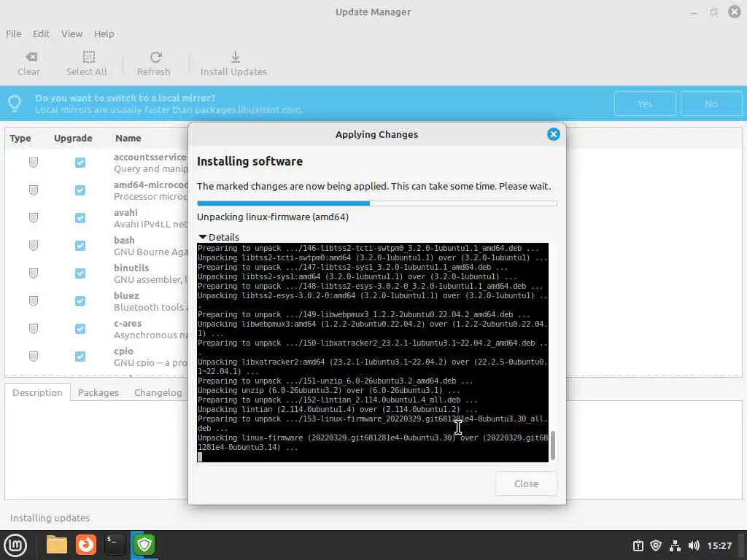Image resolution: width=747 pixels, height=560 pixels.
Task: Click the shield type icon for c-ares
Action: tap(34, 329)
